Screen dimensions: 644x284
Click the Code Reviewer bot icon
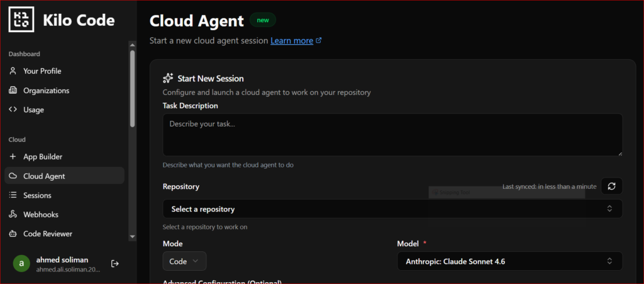coord(13,234)
